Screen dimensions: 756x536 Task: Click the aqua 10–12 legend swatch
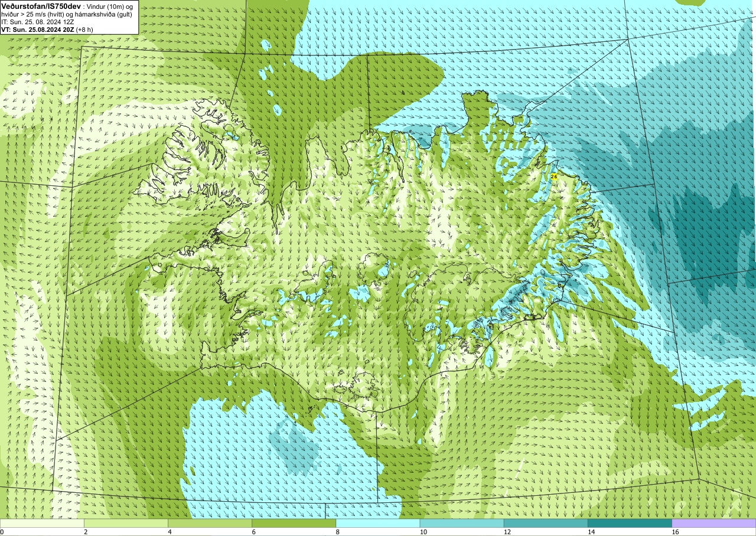(462, 523)
